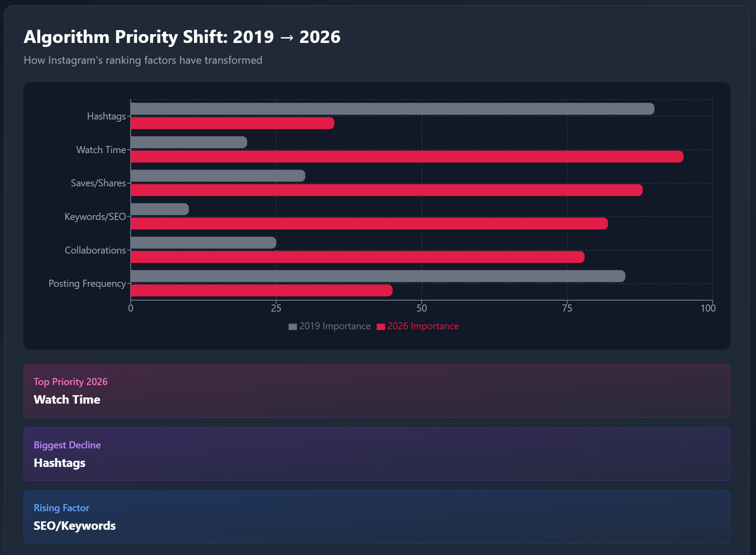Click the Algorithm Priority Shift heading

tap(182, 37)
